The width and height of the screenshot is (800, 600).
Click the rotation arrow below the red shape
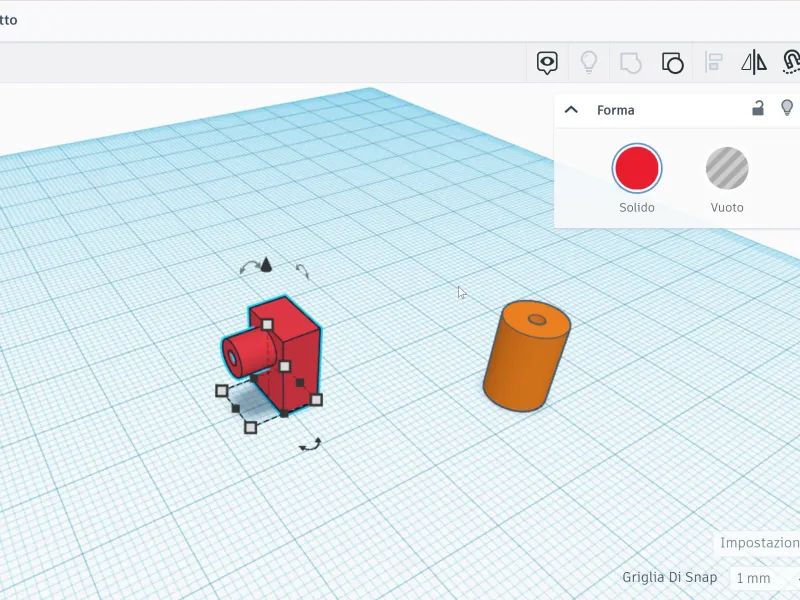[310, 444]
